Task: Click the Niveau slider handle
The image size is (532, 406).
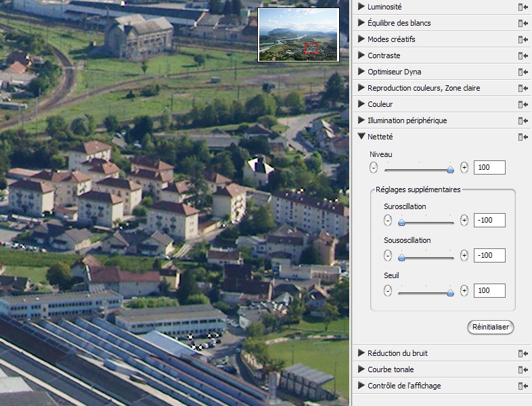Action: coord(450,169)
